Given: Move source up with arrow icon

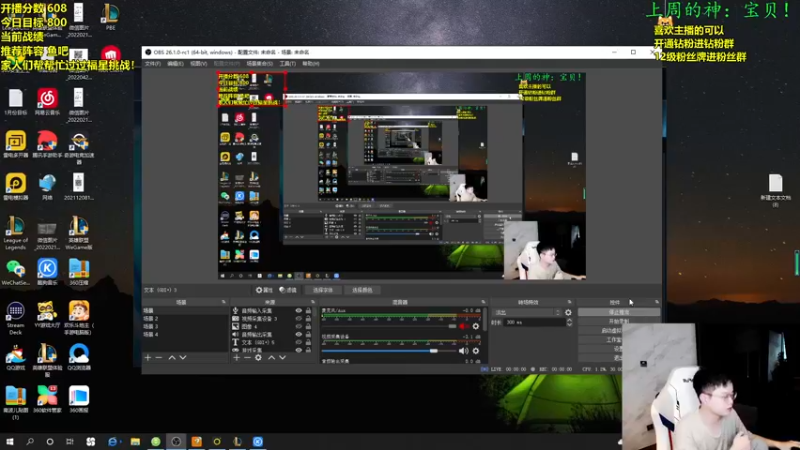Looking at the screenshot, I should (x=271, y=358).
